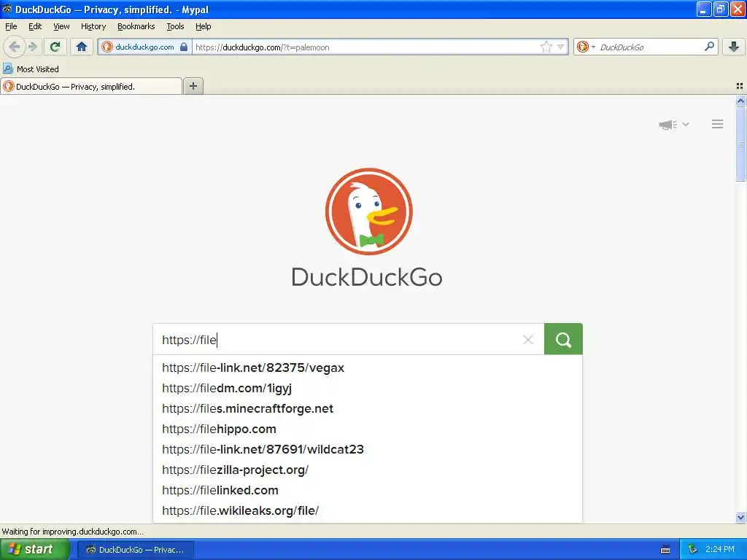Open the list all tabs button
Viewport: 747px width, 560px height.
coord(740,86)
